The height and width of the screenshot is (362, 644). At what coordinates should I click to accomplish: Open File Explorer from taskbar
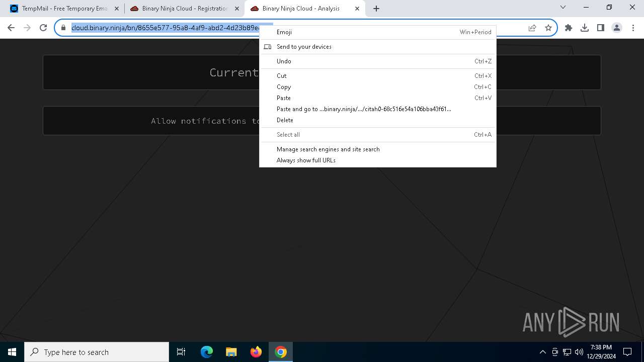tap(231, 352)
